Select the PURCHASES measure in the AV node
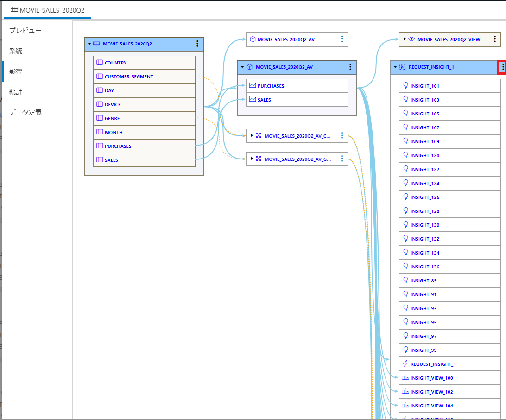 [x=271, y=86]
